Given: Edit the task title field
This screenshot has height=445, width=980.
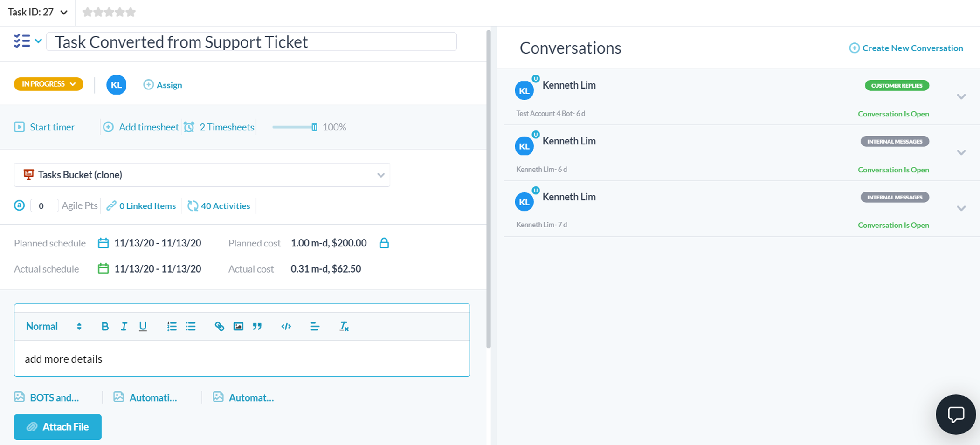Looking at the screenshot, I should point(251,41).
